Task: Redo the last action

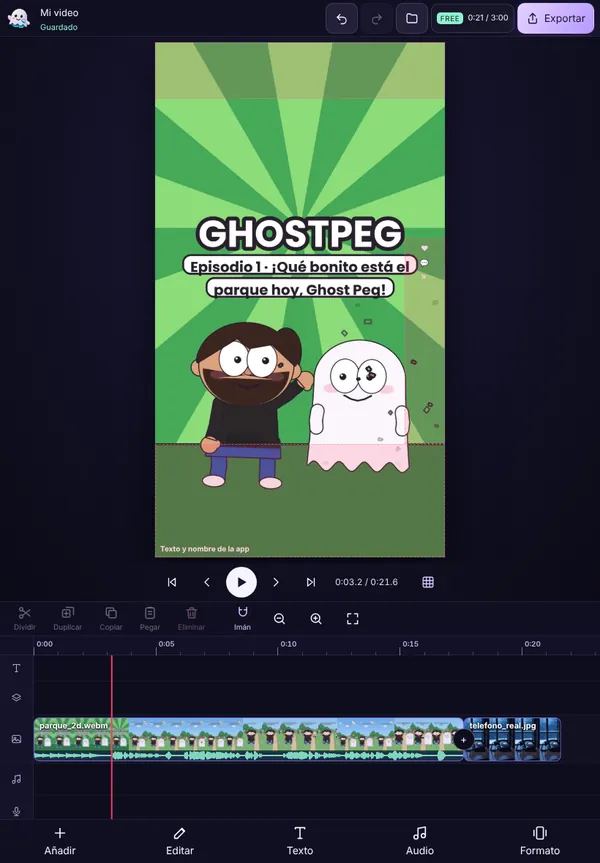Action: tap(377, 19)
